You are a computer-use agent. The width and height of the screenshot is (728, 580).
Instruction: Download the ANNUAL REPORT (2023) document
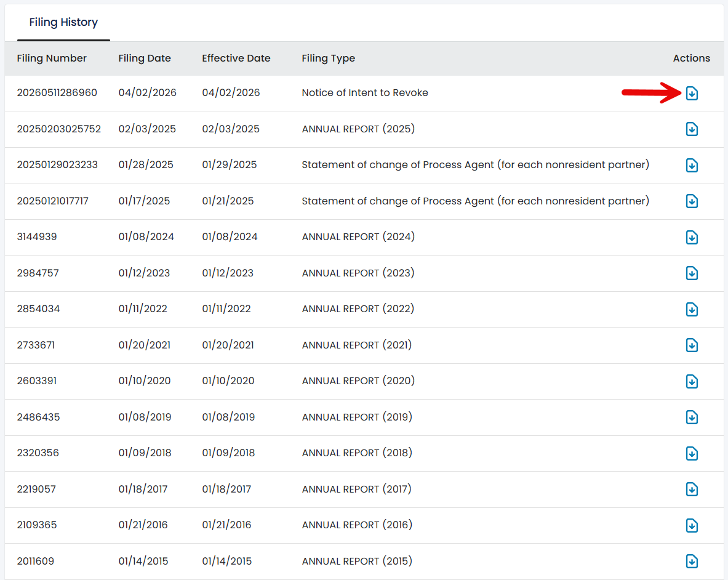coord(692,273)
